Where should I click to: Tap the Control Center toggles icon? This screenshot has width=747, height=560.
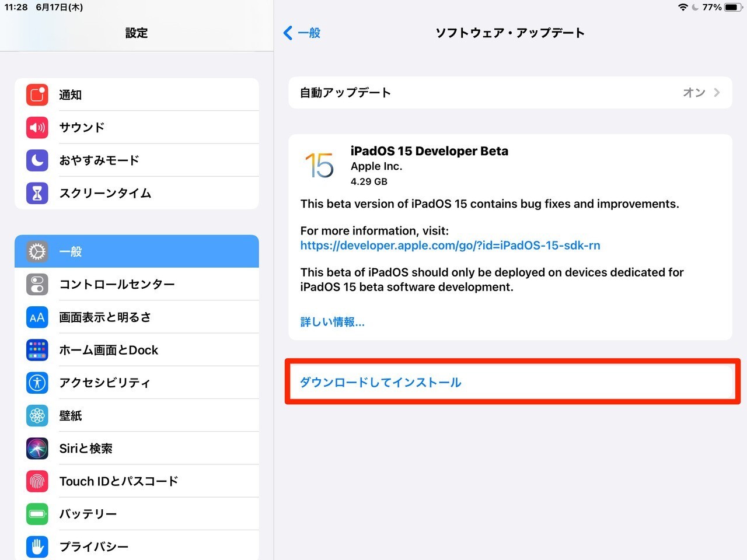point(37,284)
